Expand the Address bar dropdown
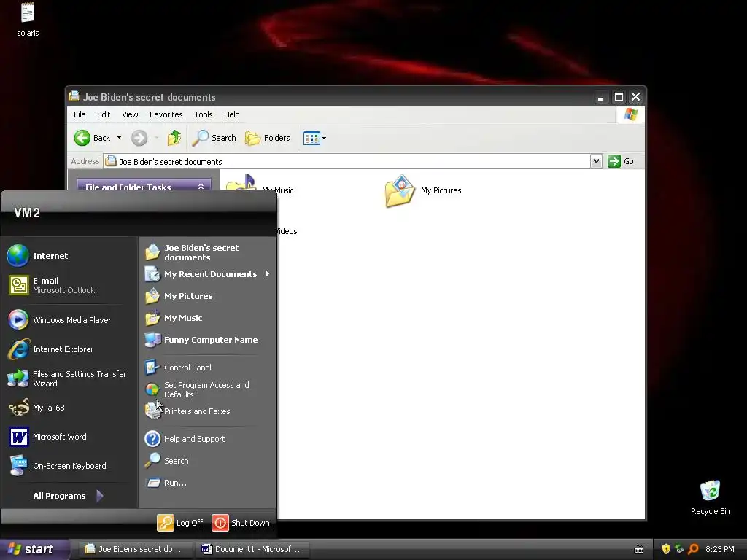747x560 pixels. click(596, 161)
